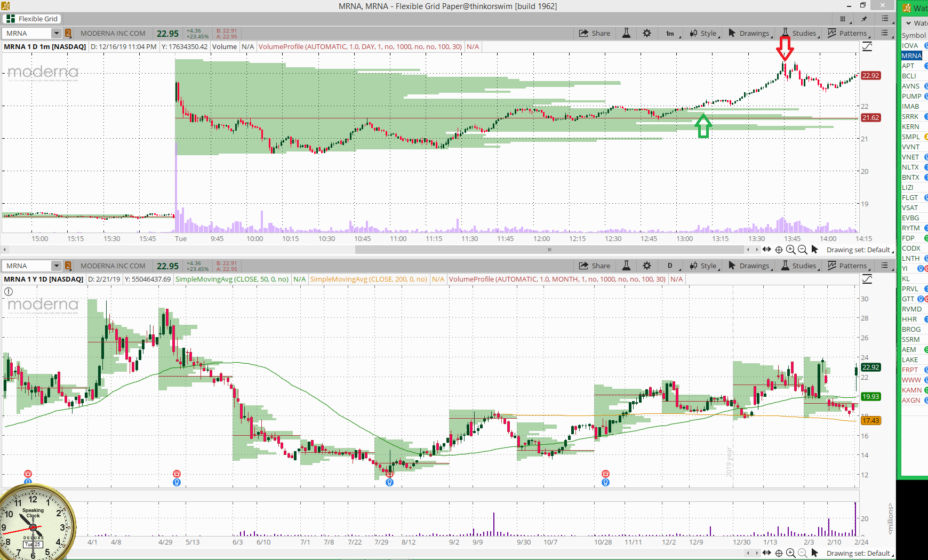Select pan tool under upper chart
Image resolution: width=928 pixels, height=560 pixels.
pyautogui.click(x=767, y=250)
